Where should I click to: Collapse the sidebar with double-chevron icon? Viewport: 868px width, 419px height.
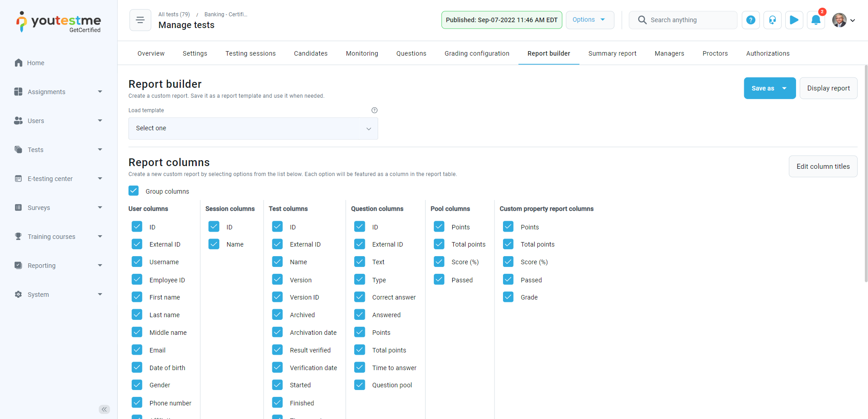[104, 409]
